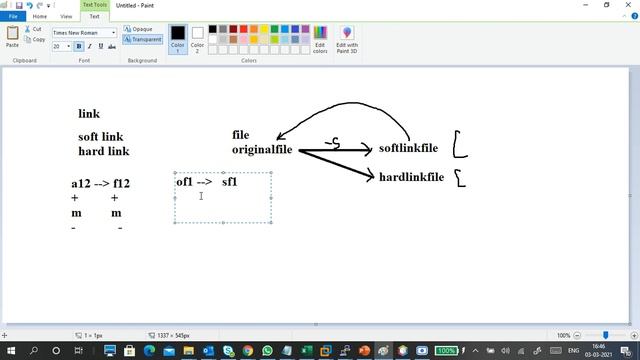The image size is (640, 360).
Task: Zoom in using the plus button
Action: [634, 336]
